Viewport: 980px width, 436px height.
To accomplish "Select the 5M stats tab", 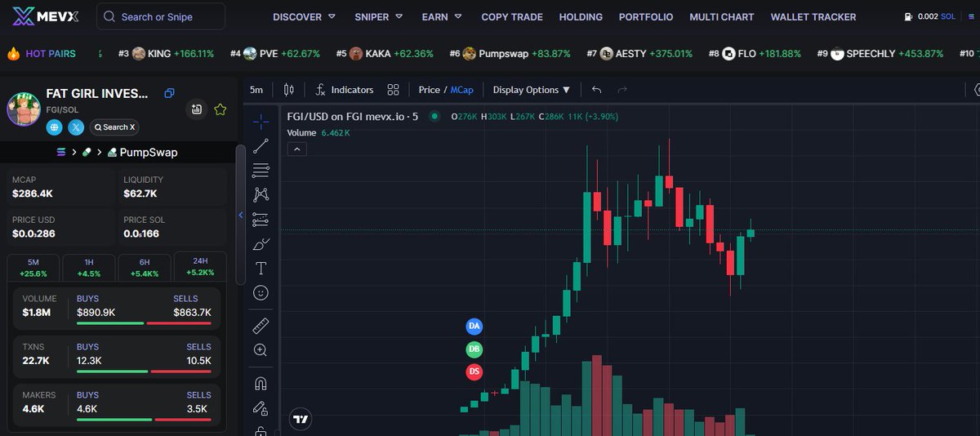I will tap(33, 268).
